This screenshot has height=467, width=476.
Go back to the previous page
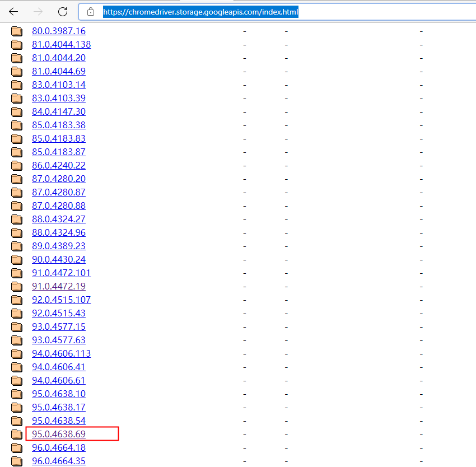13,12
